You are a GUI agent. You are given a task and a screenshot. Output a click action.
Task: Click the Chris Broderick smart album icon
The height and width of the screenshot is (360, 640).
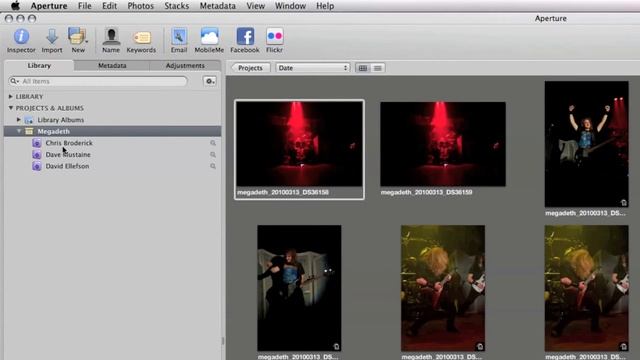pyautogui.click(x=37, y=143)
